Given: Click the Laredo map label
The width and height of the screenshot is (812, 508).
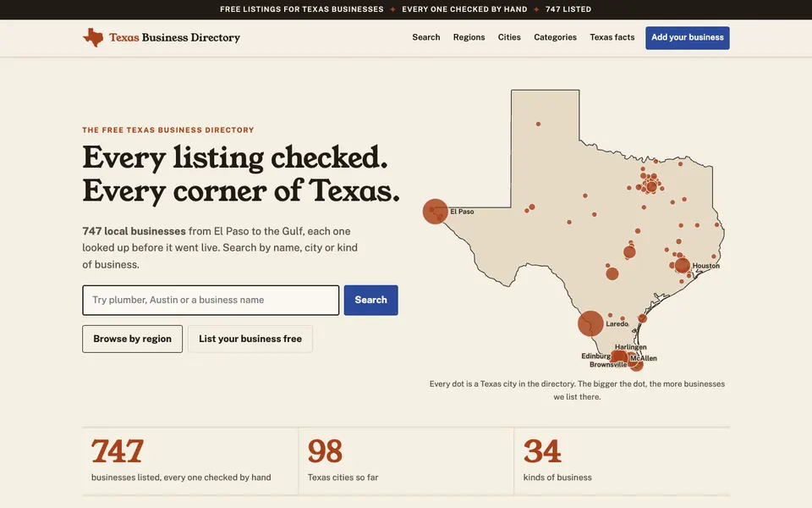Looking at the screenshot, I should point(617,324).
